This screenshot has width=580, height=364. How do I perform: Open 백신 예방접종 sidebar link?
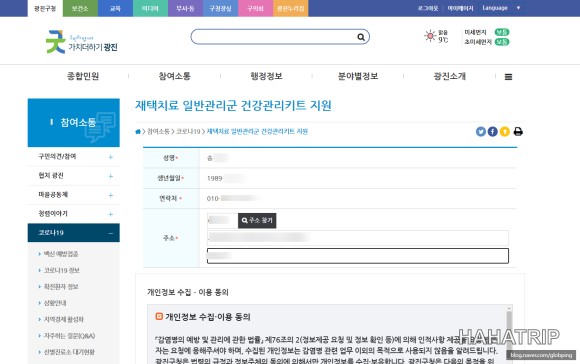[x=61, y=254]
